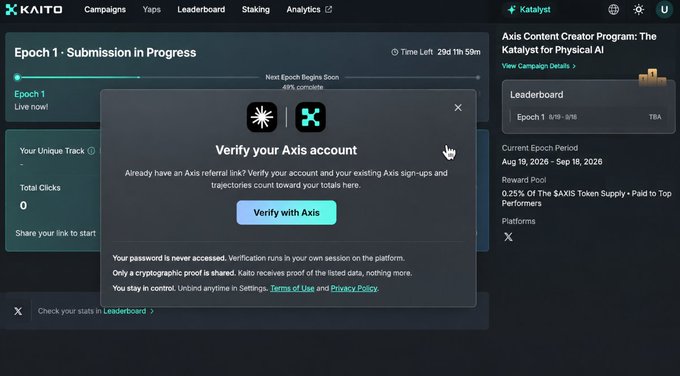Click Share your link to start text
The height and width of the screenshot is (376, 680).
point(56,233)
